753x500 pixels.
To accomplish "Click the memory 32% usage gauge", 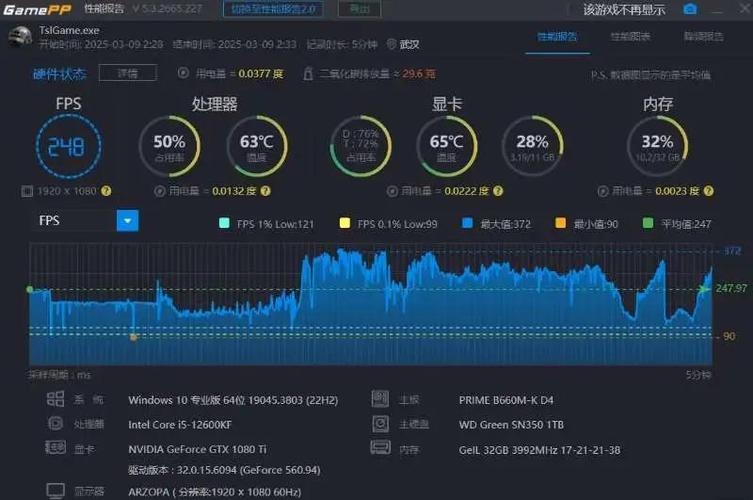I will coord(657,146).
